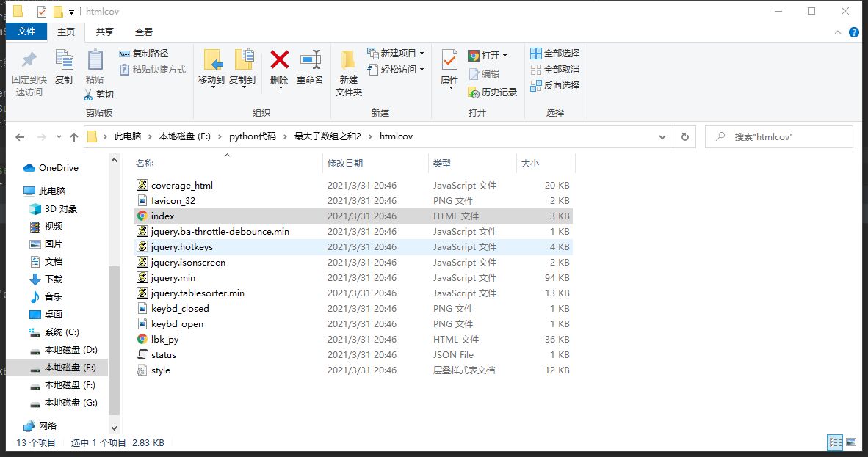Click the JSON icon of status file
The image size is (868, 457).
pos(142,354)
